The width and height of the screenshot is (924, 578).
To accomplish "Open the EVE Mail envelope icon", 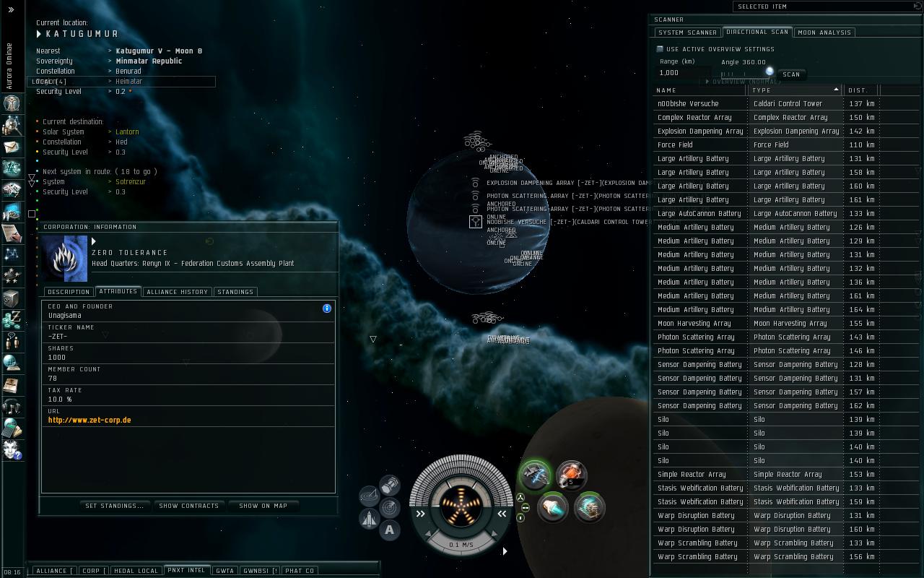I will [12, 147].
